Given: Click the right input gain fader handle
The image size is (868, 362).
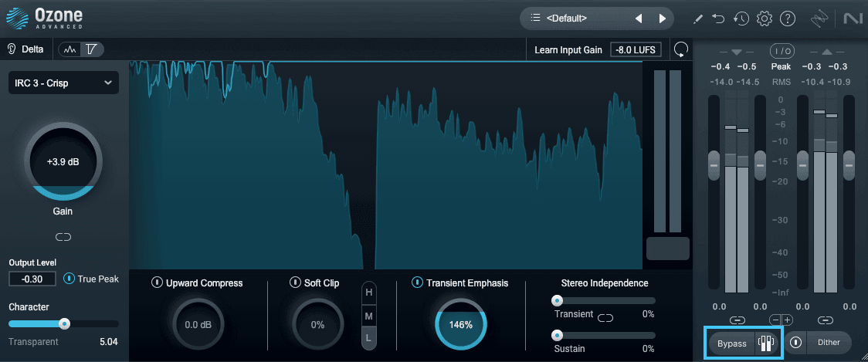Looking at the screenshot, I should (760, 165).
